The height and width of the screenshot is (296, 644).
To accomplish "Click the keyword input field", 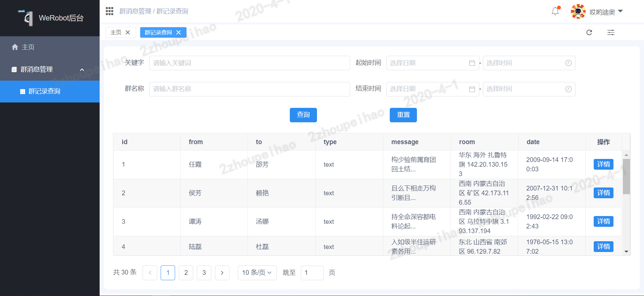I will (x=250, y=63).
